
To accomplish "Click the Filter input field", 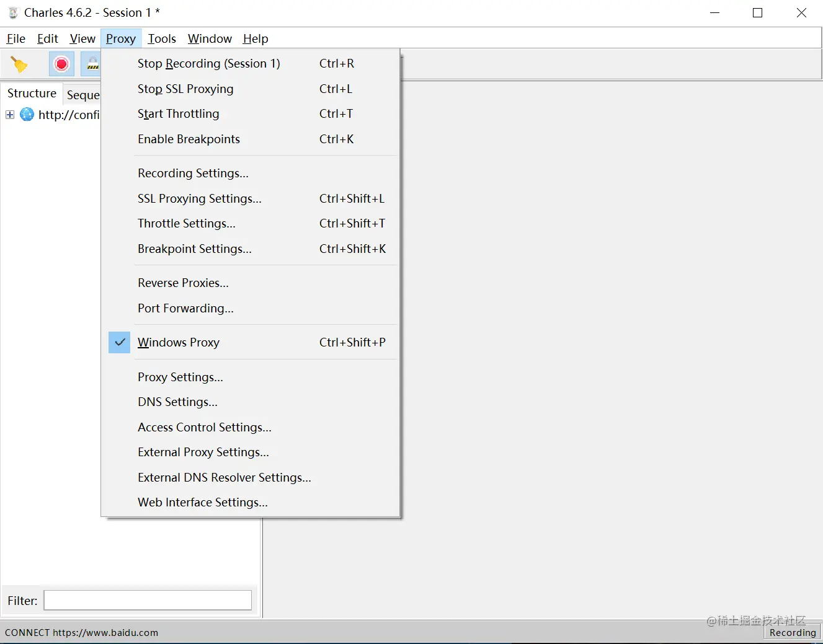I will [148, 600].
